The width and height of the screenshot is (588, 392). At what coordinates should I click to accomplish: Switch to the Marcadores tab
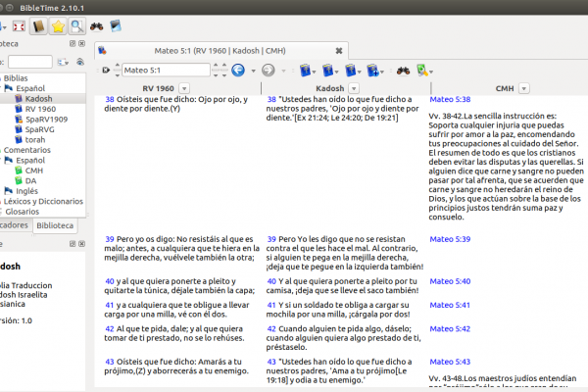click(x=15, y=225)
